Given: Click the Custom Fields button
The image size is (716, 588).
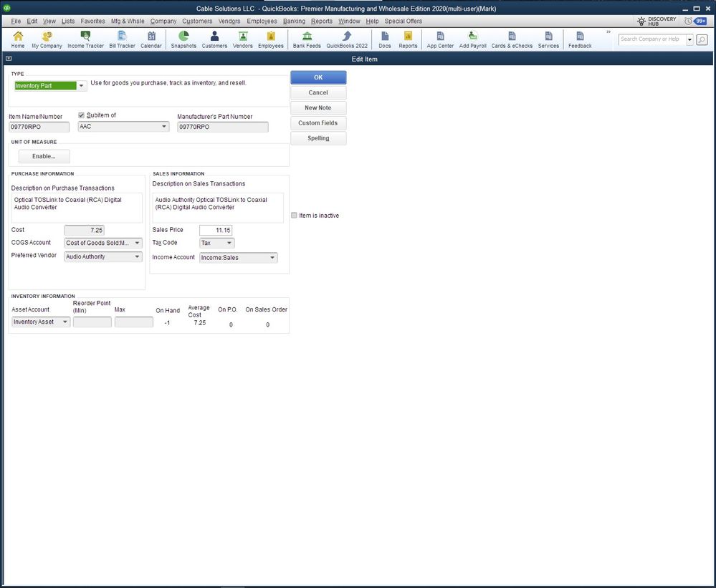Looking at the screenshot, I should pos(318,122).
